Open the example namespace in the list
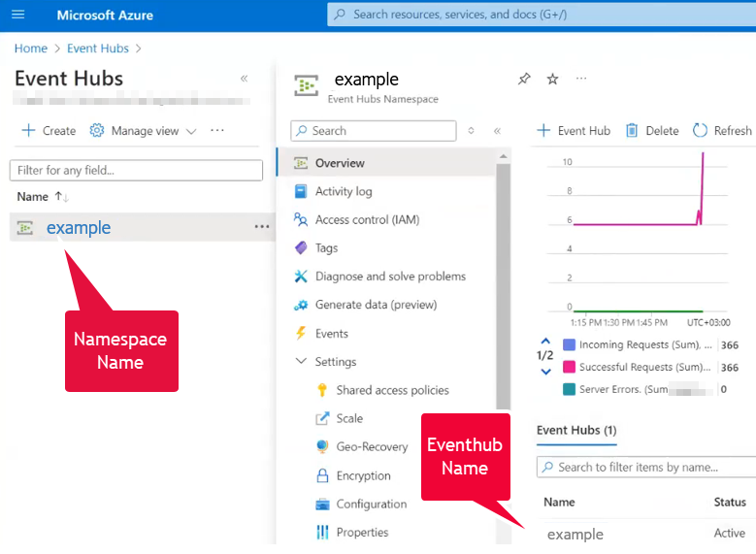 [x=79, y=228]
